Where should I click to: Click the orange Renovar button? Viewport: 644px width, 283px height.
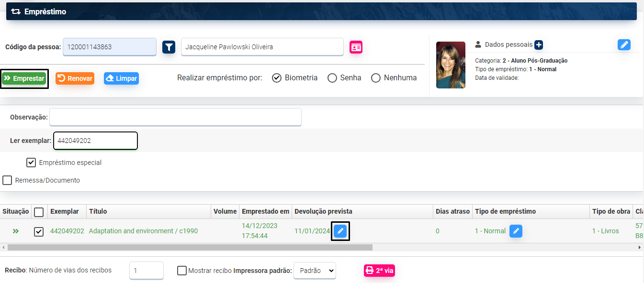(75, 78)
